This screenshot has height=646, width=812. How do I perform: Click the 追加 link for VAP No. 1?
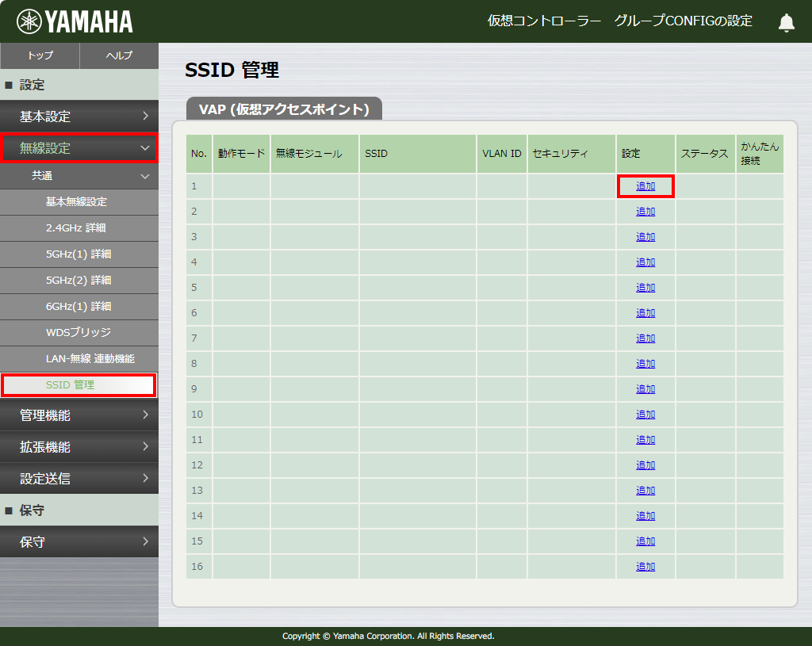[645, 186]
